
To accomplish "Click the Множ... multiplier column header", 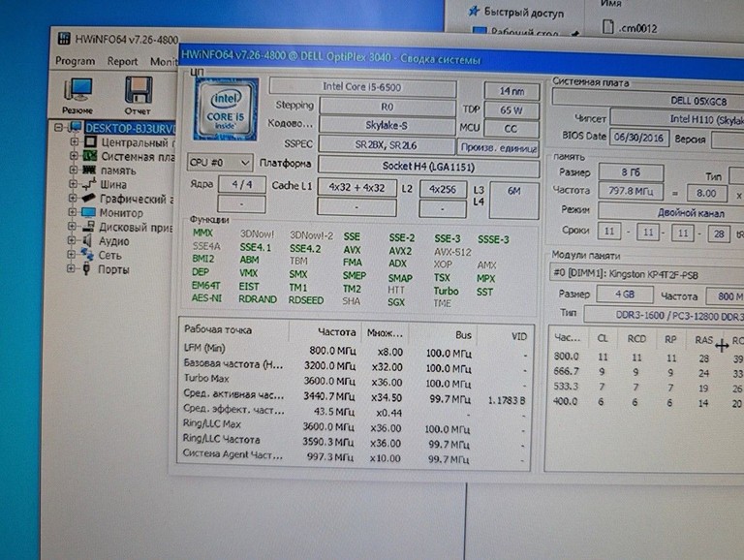I will (x=385, y=333).
